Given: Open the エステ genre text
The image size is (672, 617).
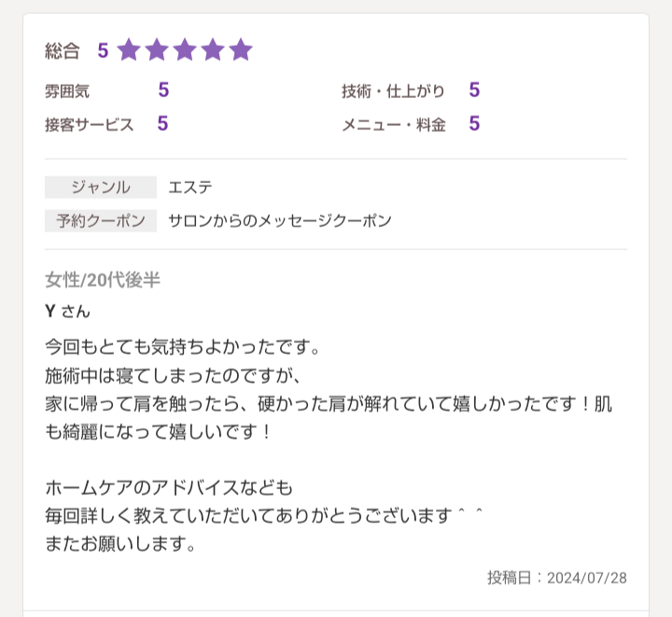Looking at the screenshot, I should coord(190,188).
